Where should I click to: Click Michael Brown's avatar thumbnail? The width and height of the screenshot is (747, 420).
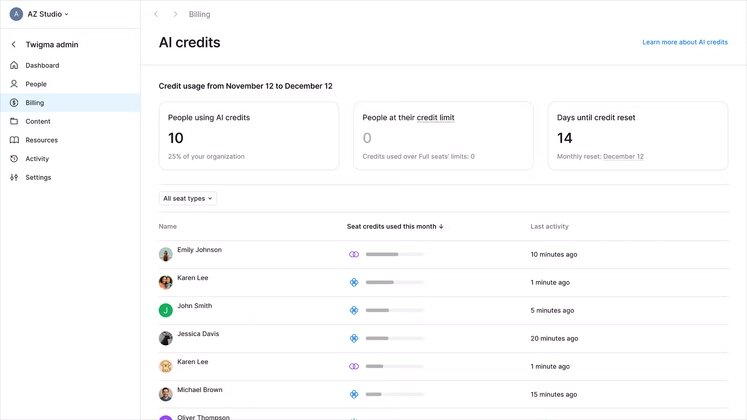(166, 393)
